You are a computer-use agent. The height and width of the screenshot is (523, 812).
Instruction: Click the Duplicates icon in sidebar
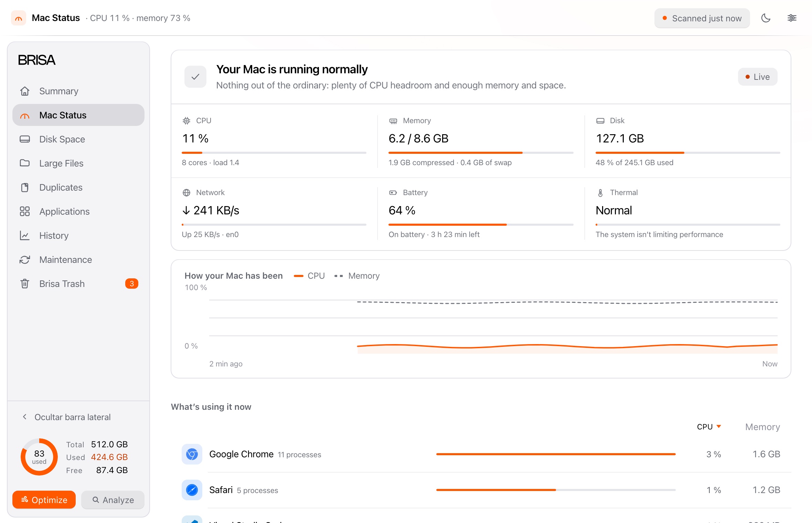tap(25, 188)
